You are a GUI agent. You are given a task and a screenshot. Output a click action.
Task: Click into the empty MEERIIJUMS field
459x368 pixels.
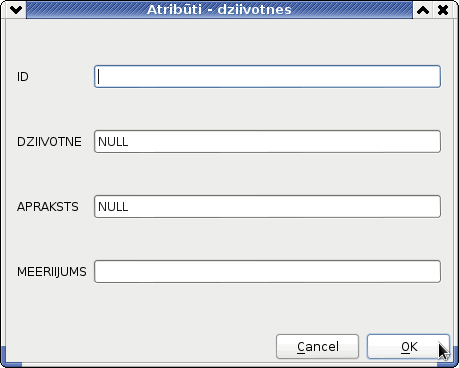(267, 272)
